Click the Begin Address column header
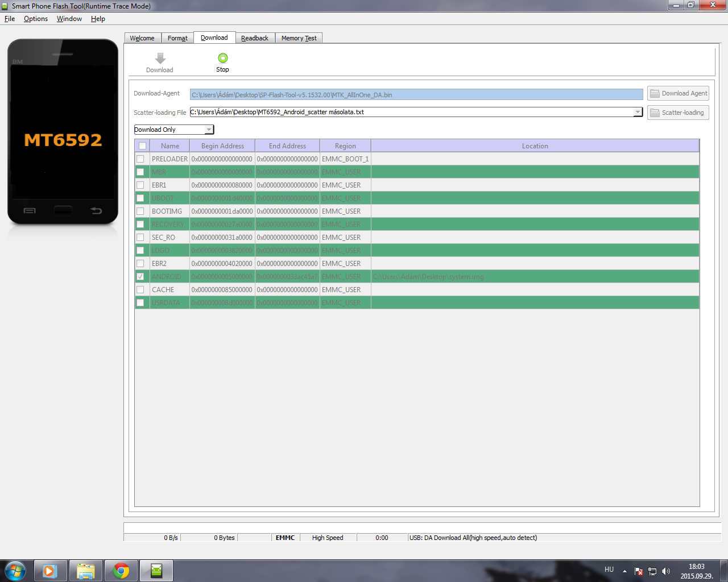 click(222, 146)
